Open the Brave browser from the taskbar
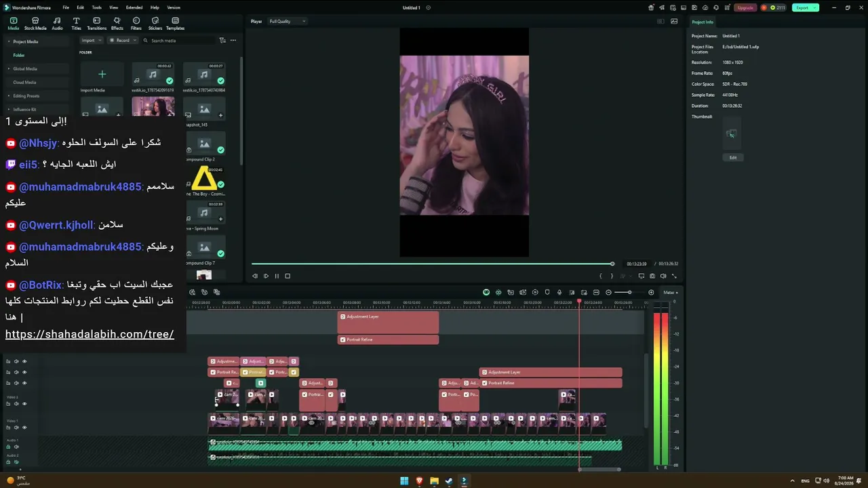Image resolution: width=868 pixels, height=488 pixels. [x=419, y=481]
